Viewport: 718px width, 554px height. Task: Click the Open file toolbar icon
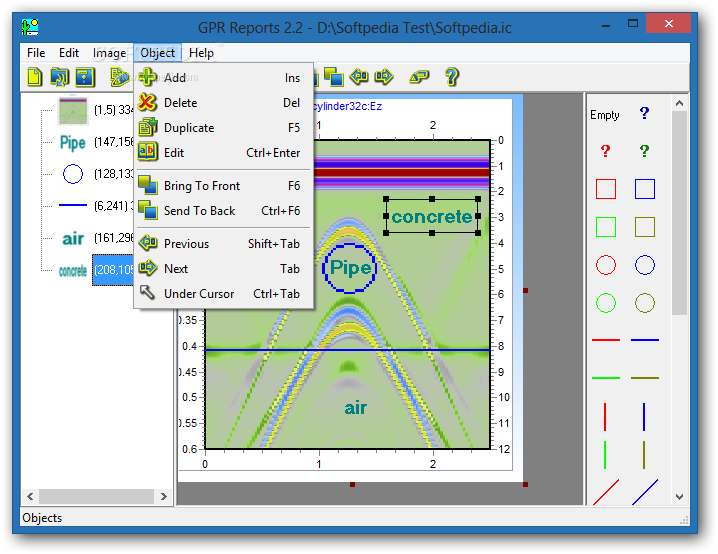[x=60, y=77]
